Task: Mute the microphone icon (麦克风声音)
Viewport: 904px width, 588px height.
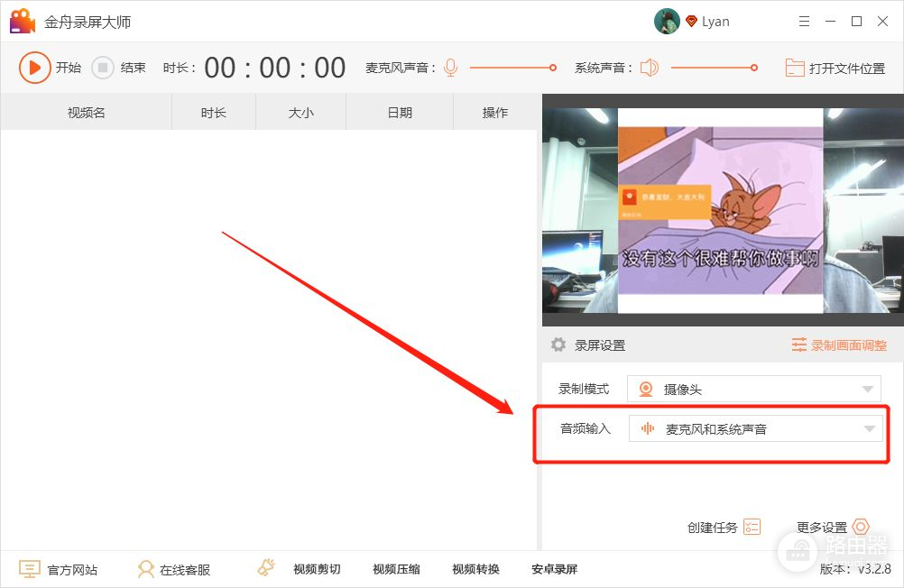Action: tap(450, 68)
